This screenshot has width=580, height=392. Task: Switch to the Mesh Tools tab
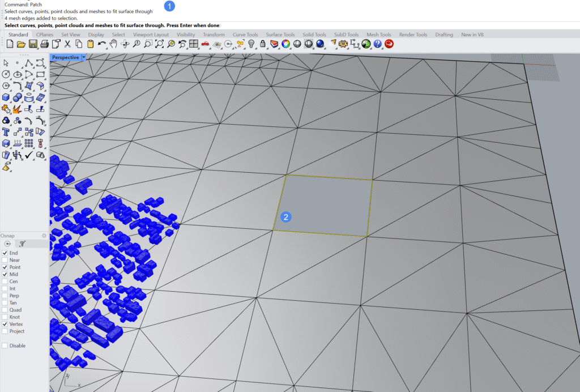(x=379, y=35)
